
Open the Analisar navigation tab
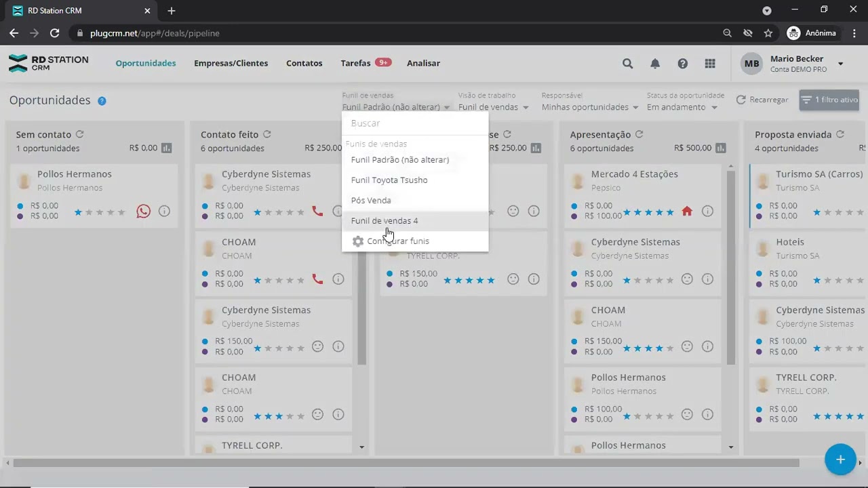(423, 63)
